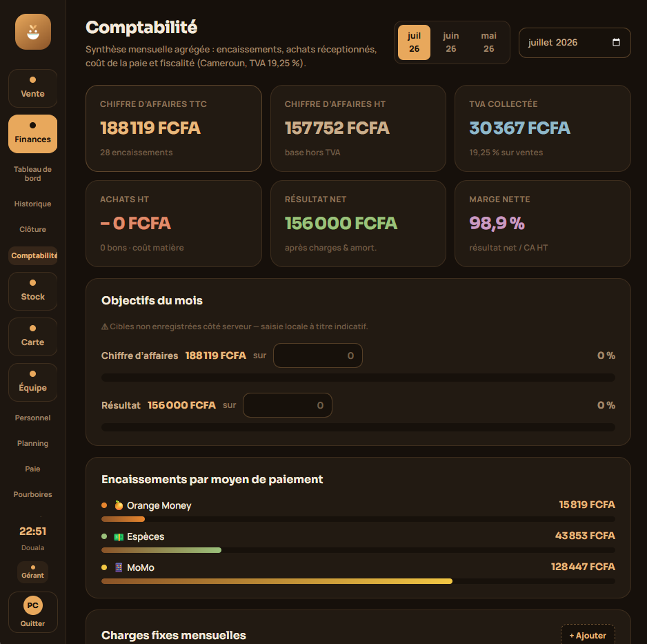Switch to mai 26 period
Screen dimensions: 647x644
pos(488,42)
